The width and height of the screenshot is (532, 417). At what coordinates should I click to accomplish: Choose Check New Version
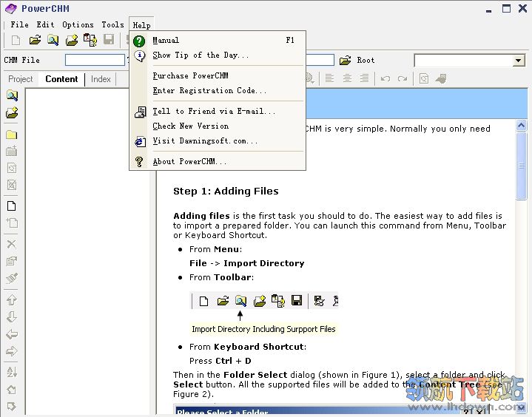[x=218, y=126]
